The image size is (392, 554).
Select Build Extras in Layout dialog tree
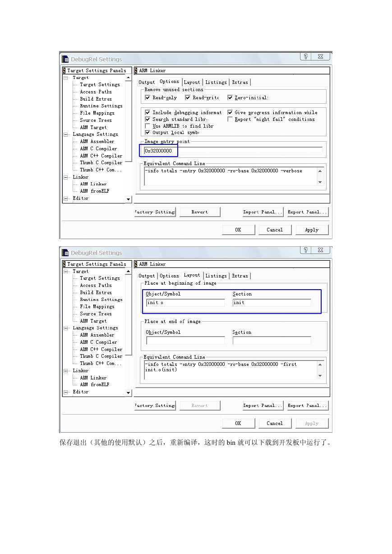(96, 292)
